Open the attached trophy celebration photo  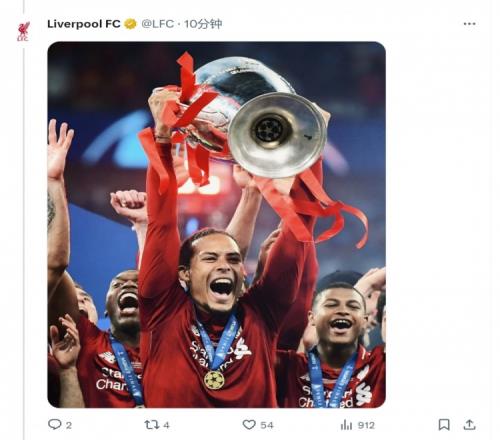tap(217, 225)
